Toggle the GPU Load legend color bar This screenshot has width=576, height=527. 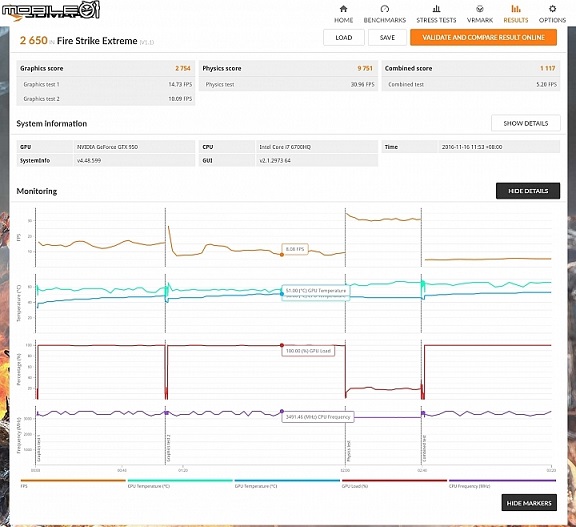click(x=394, y=480)
